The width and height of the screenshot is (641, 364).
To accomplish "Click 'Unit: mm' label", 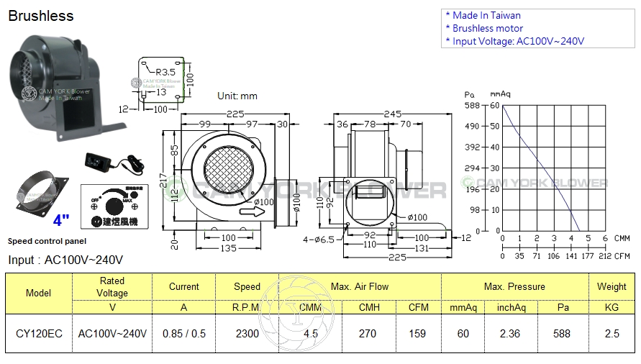I will point(237,96).
